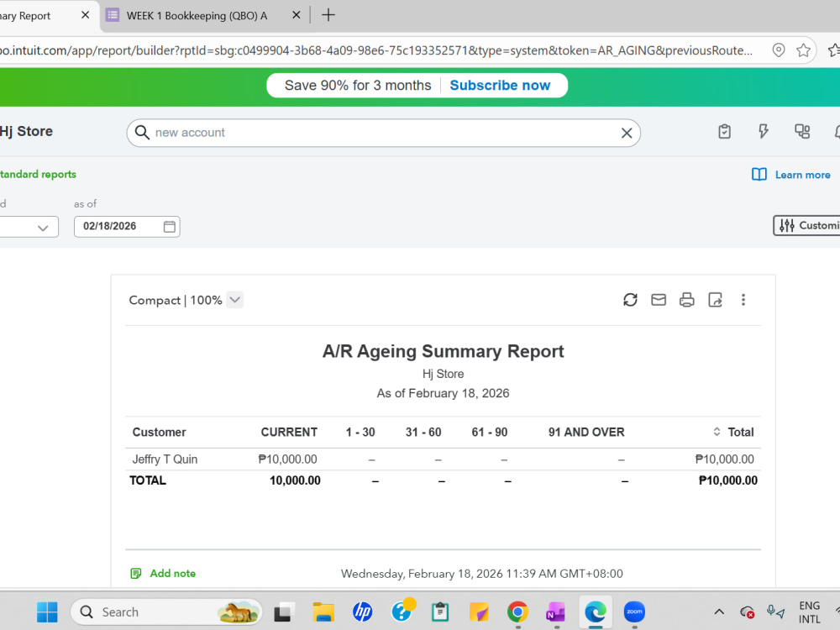The image size is (840, 630).
Task: Click the Windows taskbar Search box
Action: [166, 612]
